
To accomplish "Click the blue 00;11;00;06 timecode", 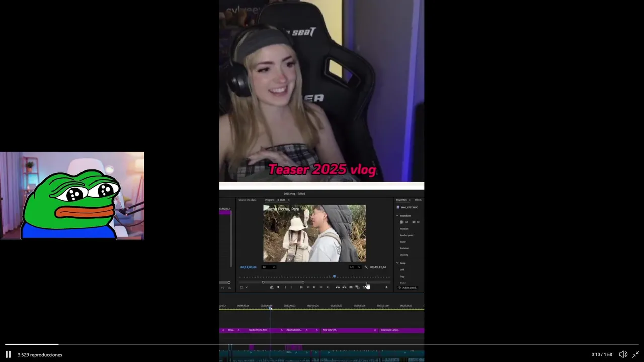I will coord(249,267).
